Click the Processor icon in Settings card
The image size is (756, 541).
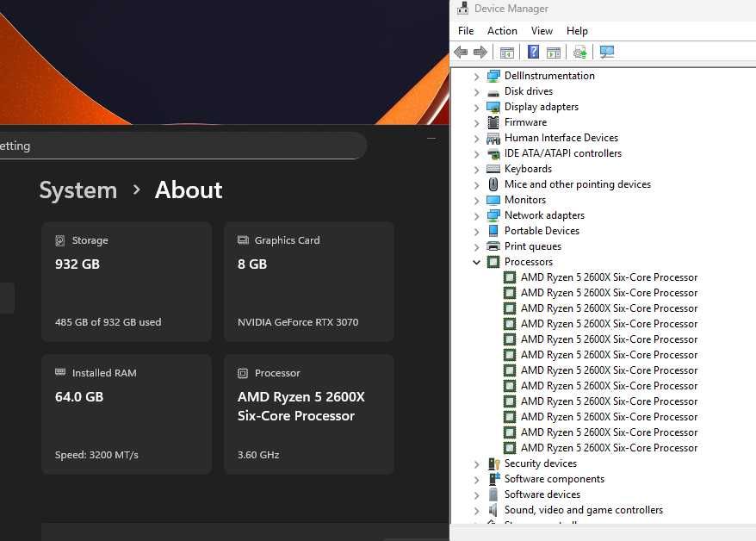coord(243,373)
